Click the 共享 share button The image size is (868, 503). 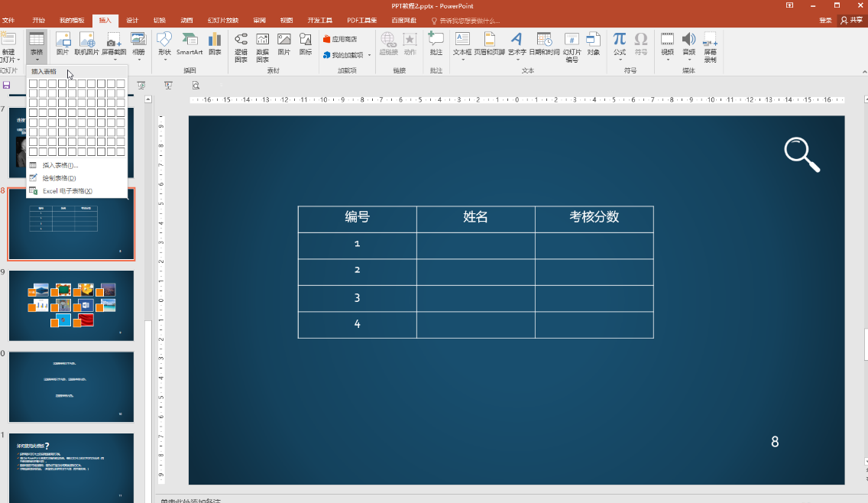point(852,21)
